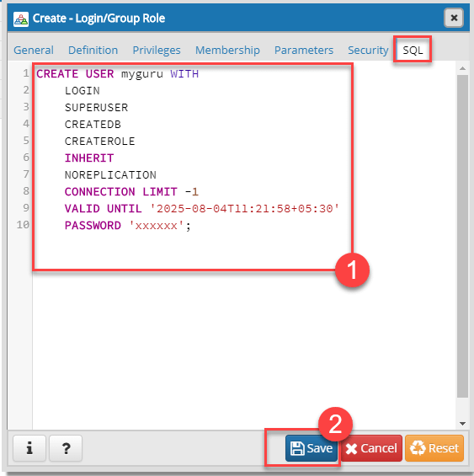Select the Membership tab
This screenshot has height=476, width=474.
(x=227, y=50)
